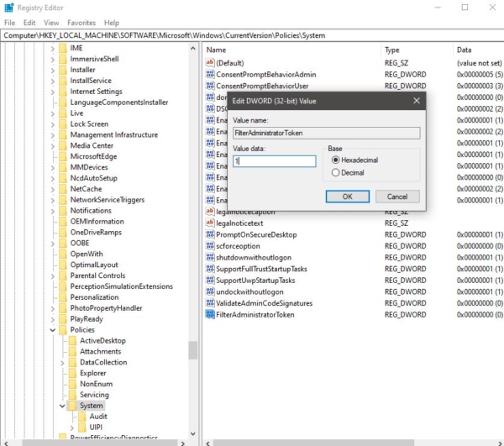Open the Favorites menu
This screenshot has height=446, width=504.
pos(81,23)
